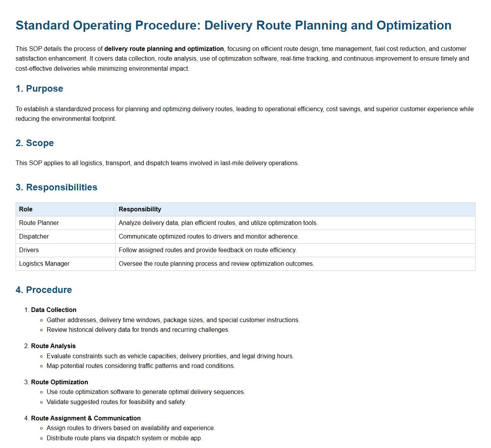Click the 'Route Analysis' procedure step title
This screenshot has width=491, height=448.
coord(53,346)
